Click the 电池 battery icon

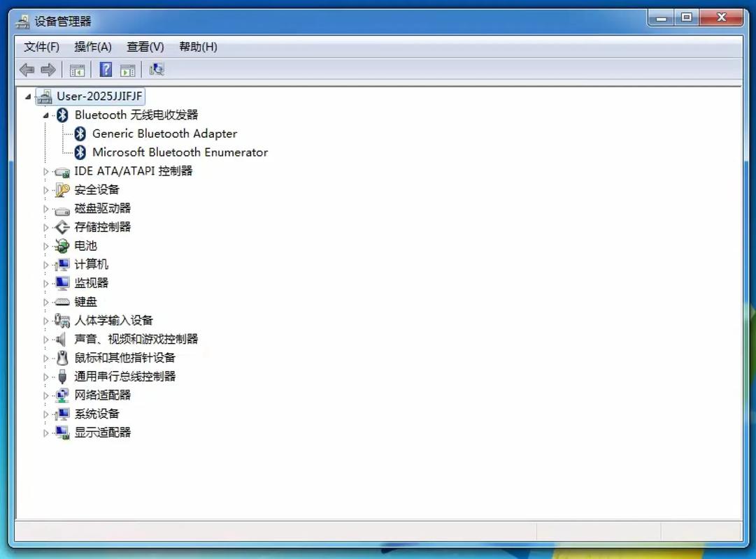(x=62, y=245)
